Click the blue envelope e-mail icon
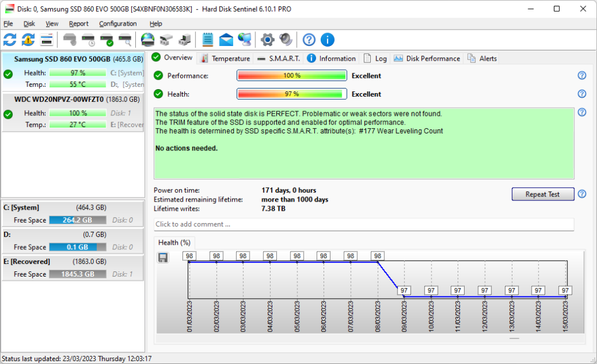Screen dimensions: 597x364 point(226,40)
